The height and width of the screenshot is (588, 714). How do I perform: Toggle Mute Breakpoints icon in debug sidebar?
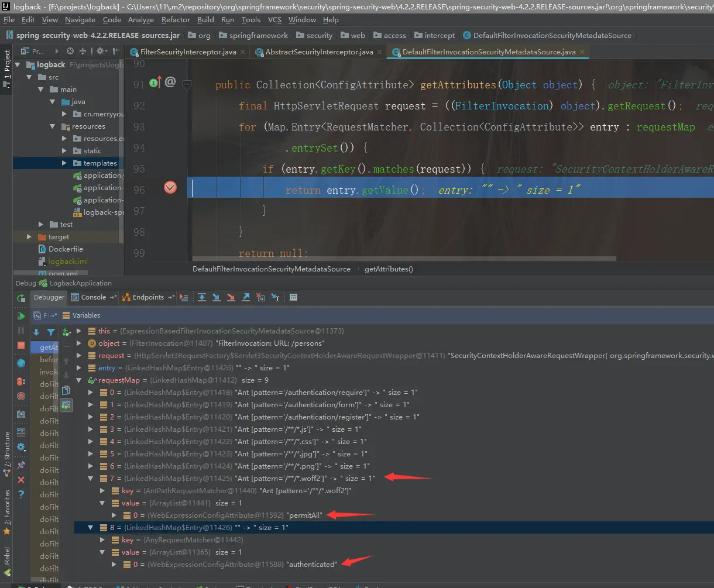(x=21, y=396)
